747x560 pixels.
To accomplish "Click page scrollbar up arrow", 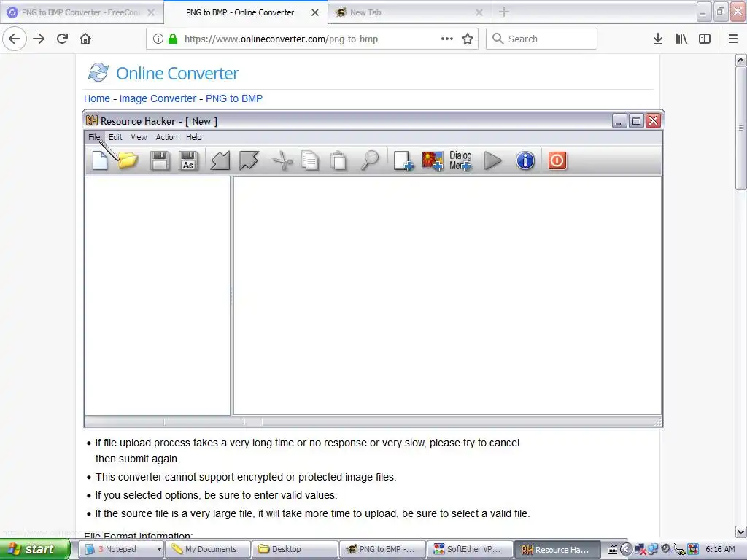I will click(x=740, y=60).
